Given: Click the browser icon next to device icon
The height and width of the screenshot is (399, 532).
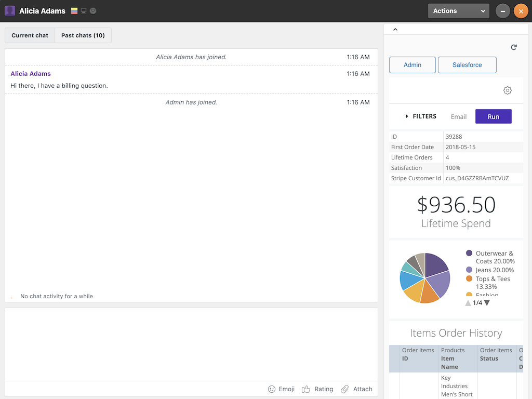Looking at the screenshot, I should pyautogui.click(x=93, y=11).
